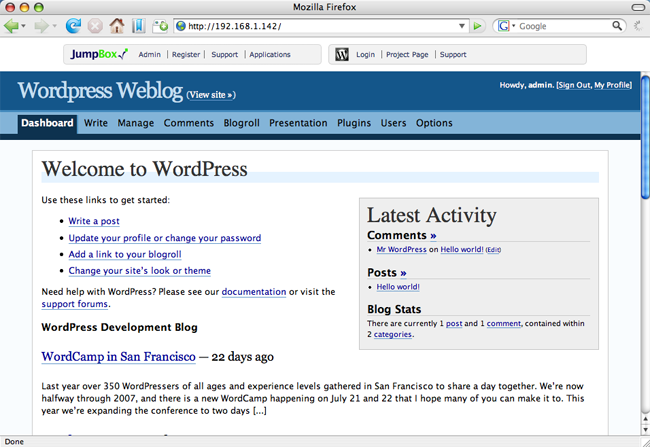Go to the Users tab
Screen dimensions: 650x447
pos(393,123)
